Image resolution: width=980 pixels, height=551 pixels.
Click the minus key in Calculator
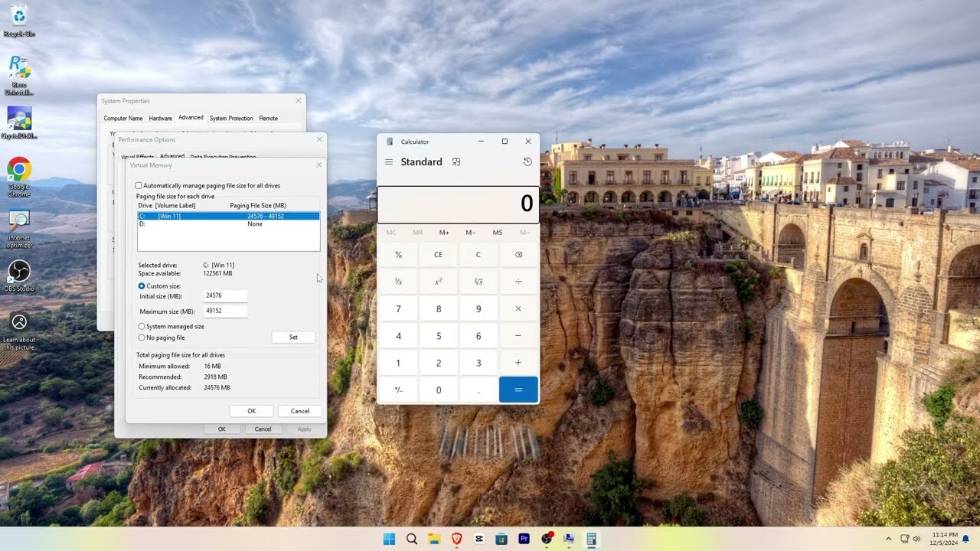[518, 336]
